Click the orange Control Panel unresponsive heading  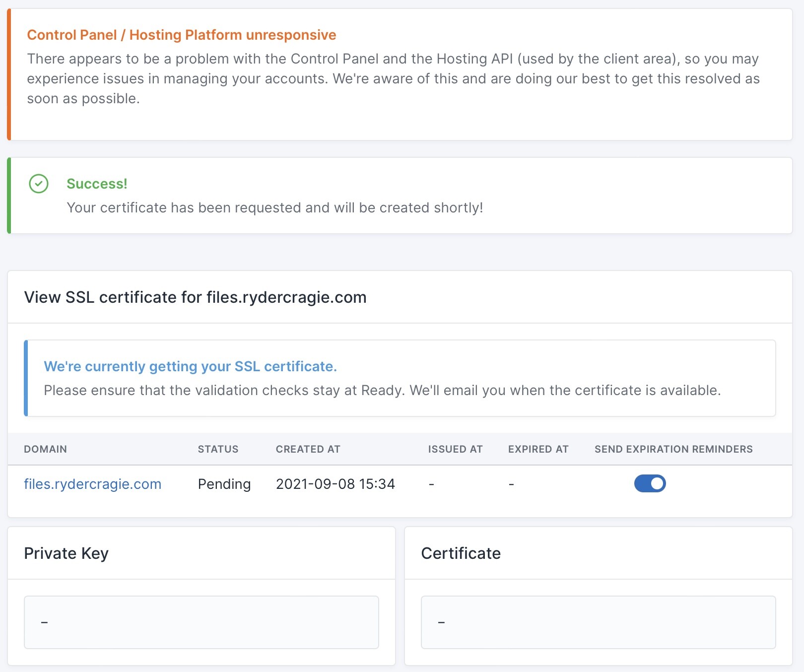tap(182, 35)
